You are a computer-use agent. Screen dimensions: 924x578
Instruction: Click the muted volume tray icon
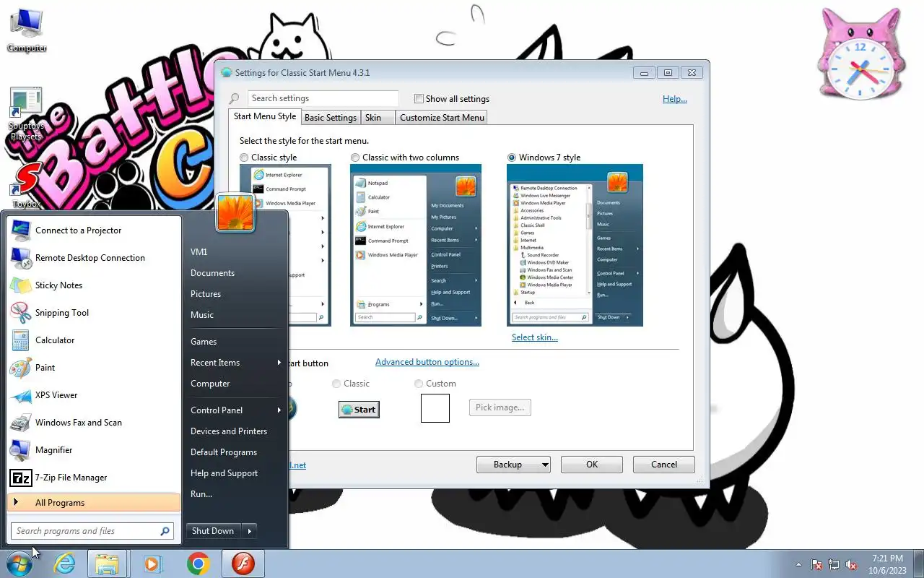pyautogui.click(x=851, y=564)
